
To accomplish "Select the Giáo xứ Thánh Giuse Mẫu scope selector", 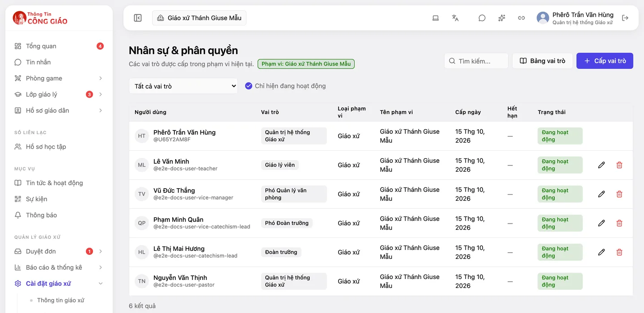I will tap(199, 18).
